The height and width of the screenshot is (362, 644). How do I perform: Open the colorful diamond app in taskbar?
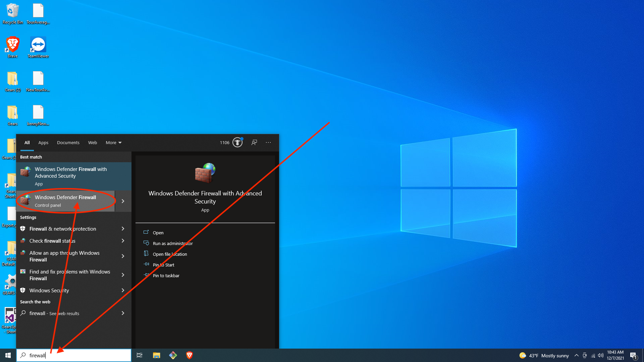pyautogui.click(x=173, y=355)
